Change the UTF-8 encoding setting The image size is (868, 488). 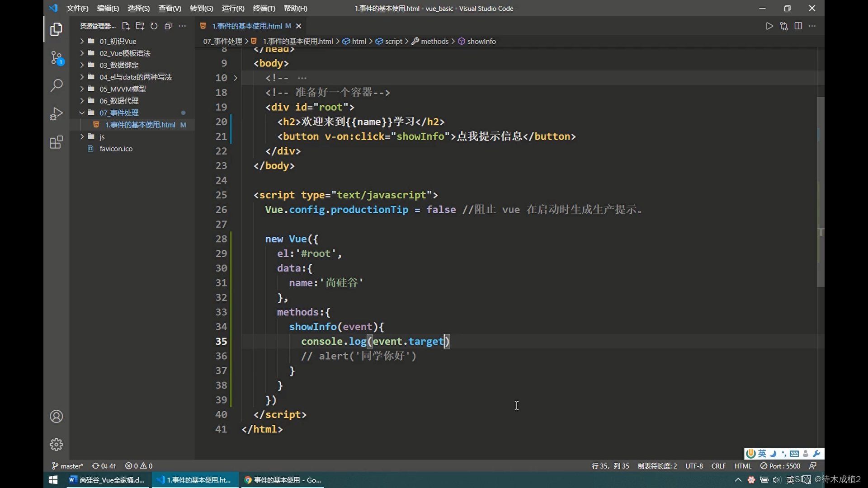694,466
